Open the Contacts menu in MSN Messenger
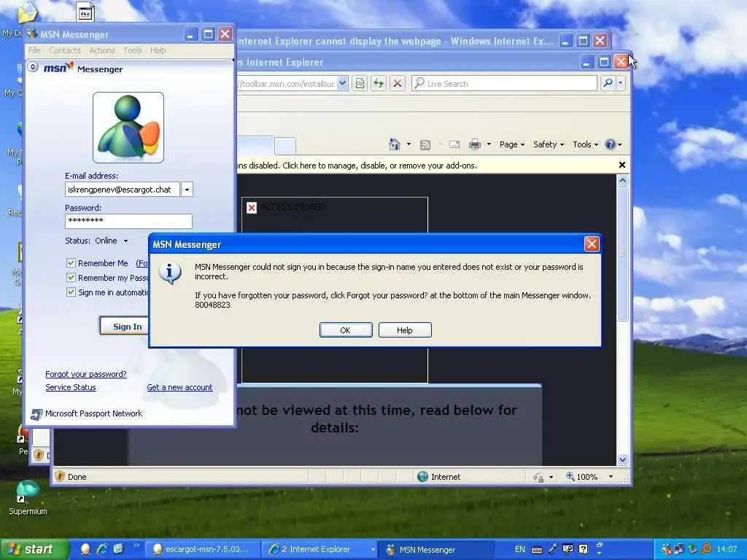Viewport: 747px width, 560px height. [x=65, y=50]
